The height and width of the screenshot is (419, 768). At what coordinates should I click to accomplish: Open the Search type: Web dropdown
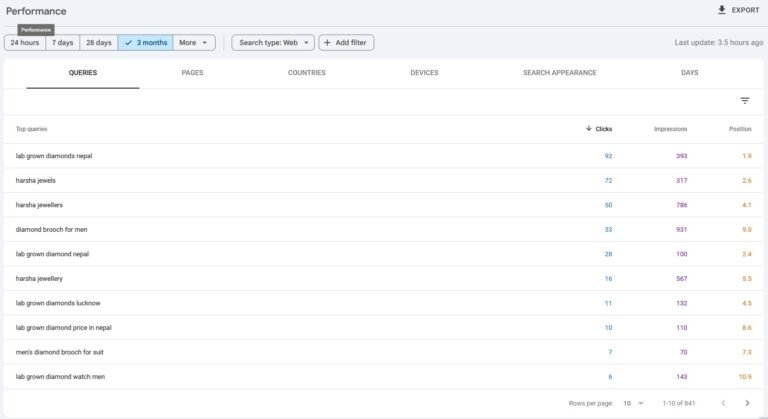pyautogui.click(x=273, y=43)
